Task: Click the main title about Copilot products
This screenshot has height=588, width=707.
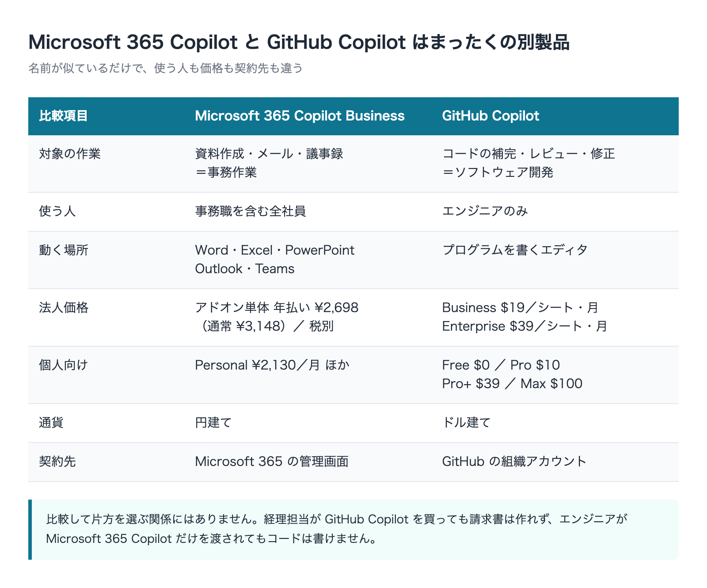Action: [299, 42]
